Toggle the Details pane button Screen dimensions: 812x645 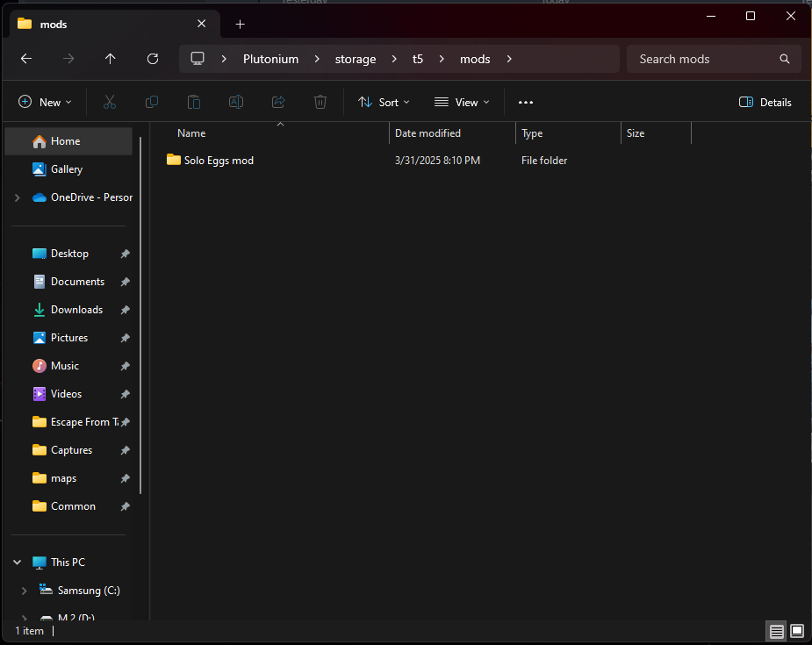765,102
